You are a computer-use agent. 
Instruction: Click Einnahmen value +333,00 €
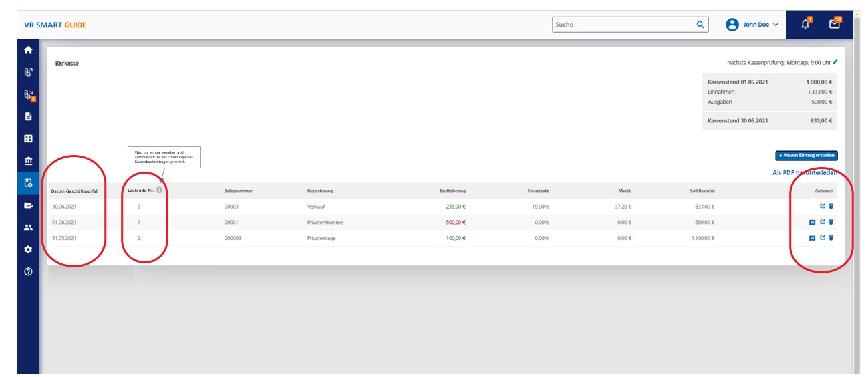821,92
